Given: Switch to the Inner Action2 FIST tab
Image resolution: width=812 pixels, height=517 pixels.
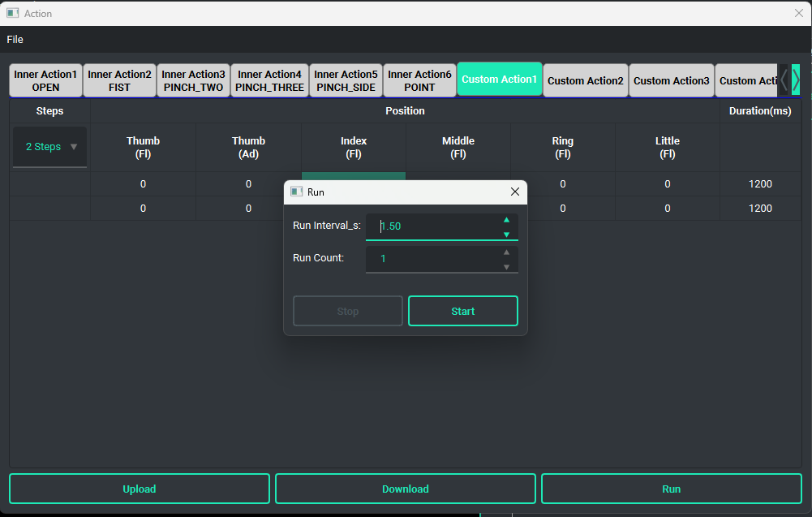Looking at the screenshot, I should (119, 80).
